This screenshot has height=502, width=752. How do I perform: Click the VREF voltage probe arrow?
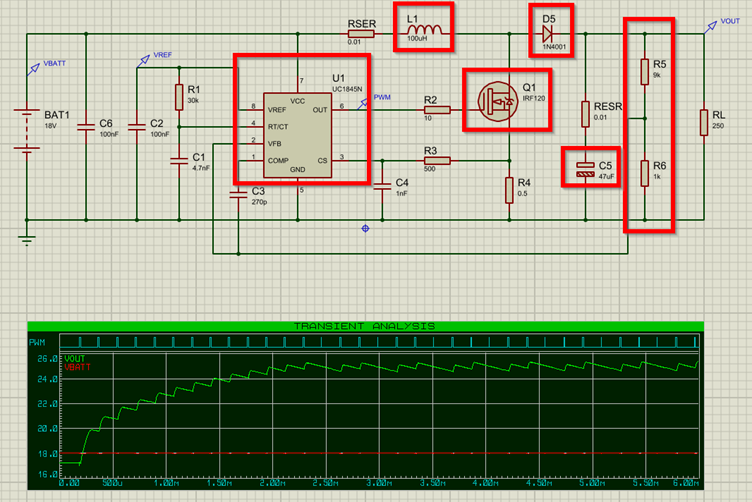coord(143,61)
